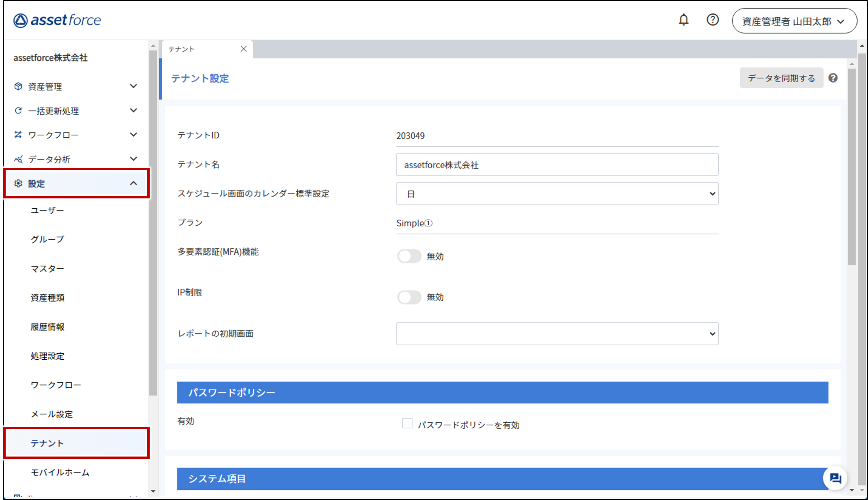The image size is (868, 500).
Task: Select 資産種類 in settings submenu
Action: click(47, 298)
